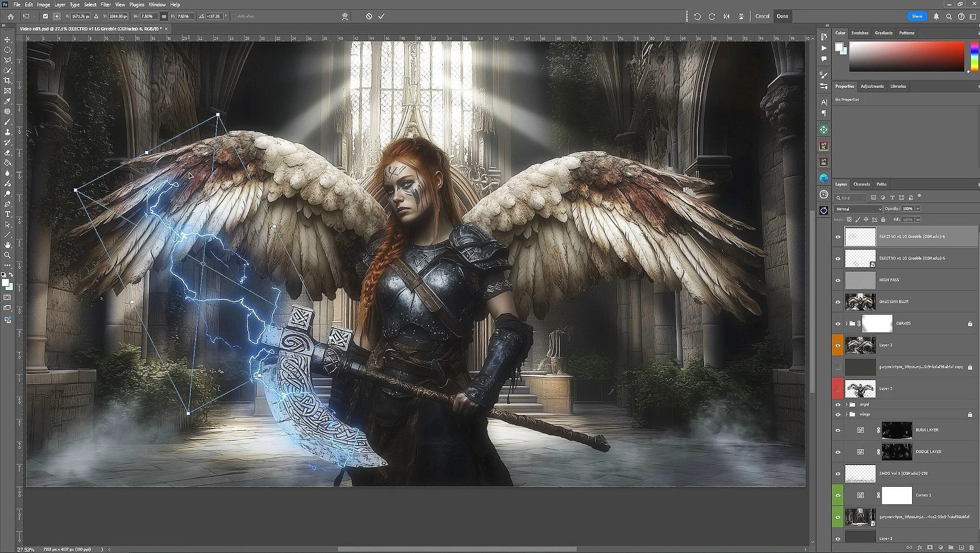
Task: Click the delete layer trash icon
Action: [x=971, y=547]
